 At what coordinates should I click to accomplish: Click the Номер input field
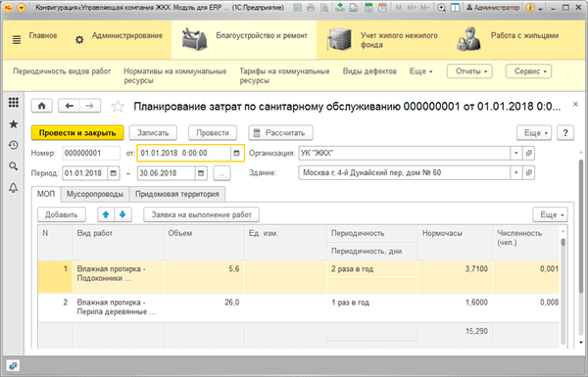click(x=91, y=153)
